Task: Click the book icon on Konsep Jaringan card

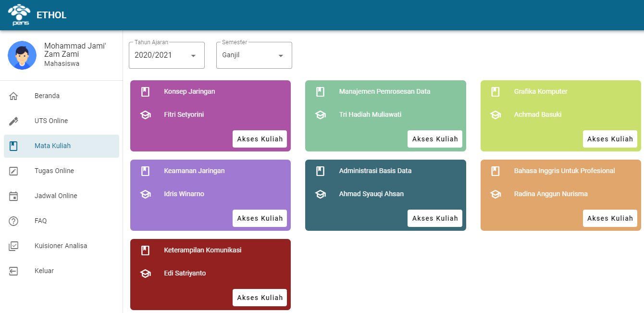Action: (145, 92)
